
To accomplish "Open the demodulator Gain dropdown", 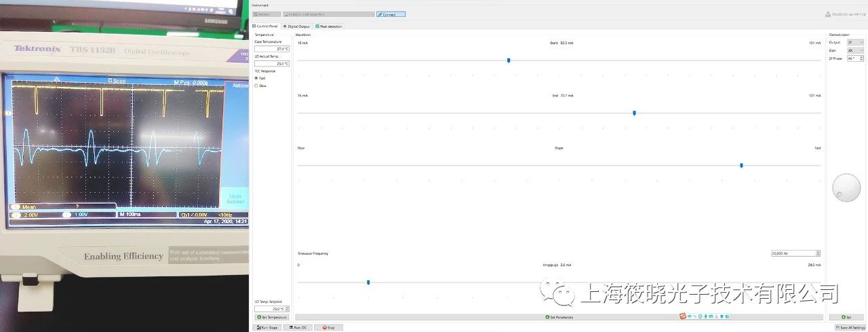I will (855, 50).
